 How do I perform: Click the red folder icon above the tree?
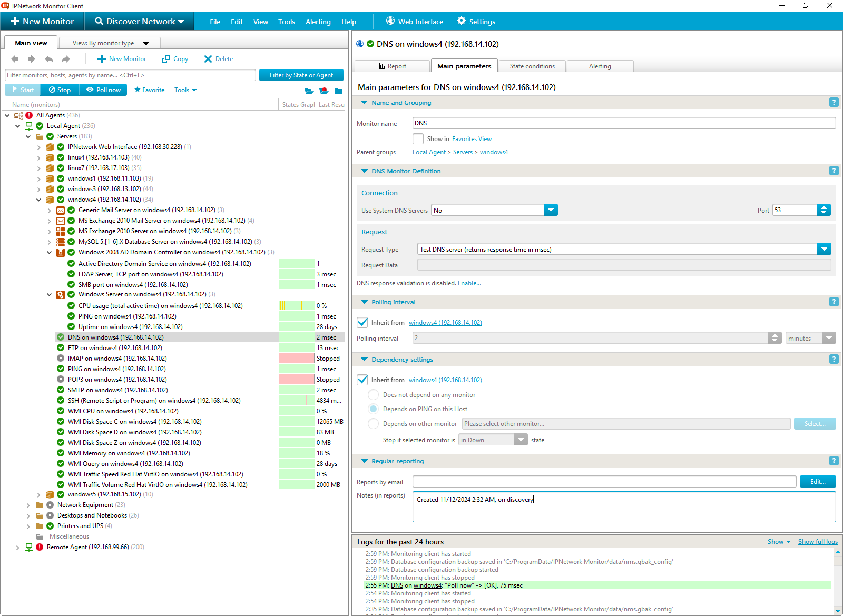(324, 91)
